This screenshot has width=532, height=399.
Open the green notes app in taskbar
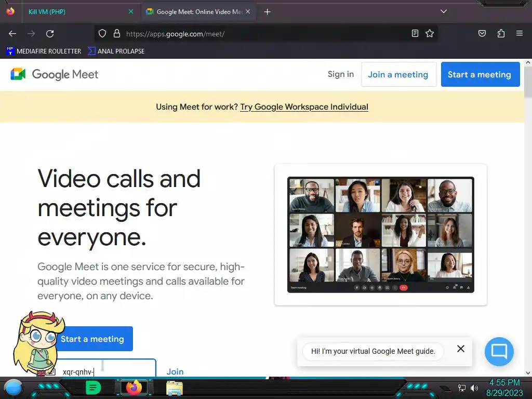[94, 388]
